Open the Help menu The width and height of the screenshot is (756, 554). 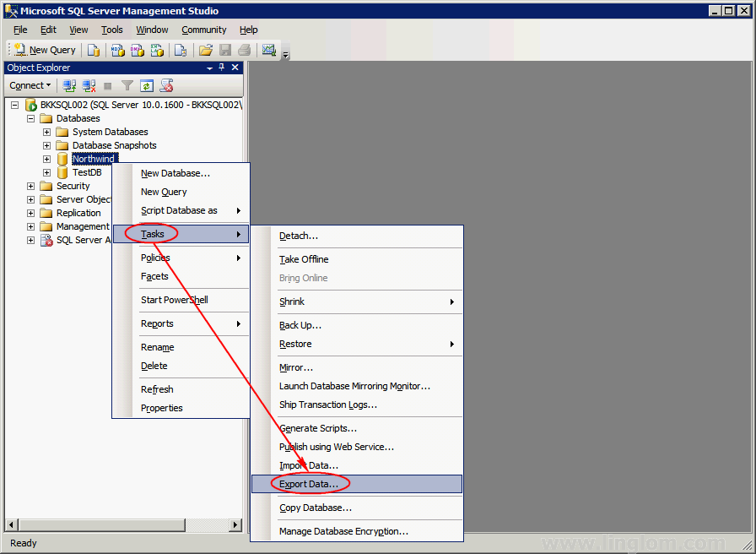249,30
